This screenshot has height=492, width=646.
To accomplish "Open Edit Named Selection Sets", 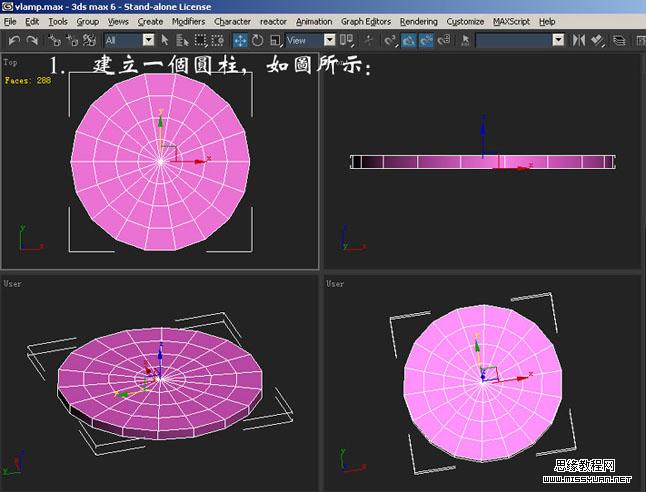I will click(466, 40).
